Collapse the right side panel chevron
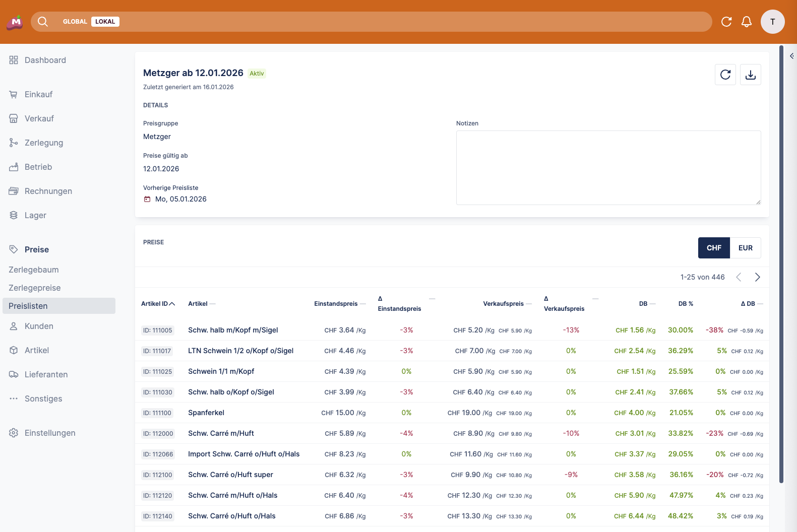Viewport: 797px width, 532px height. click(791, 56)
